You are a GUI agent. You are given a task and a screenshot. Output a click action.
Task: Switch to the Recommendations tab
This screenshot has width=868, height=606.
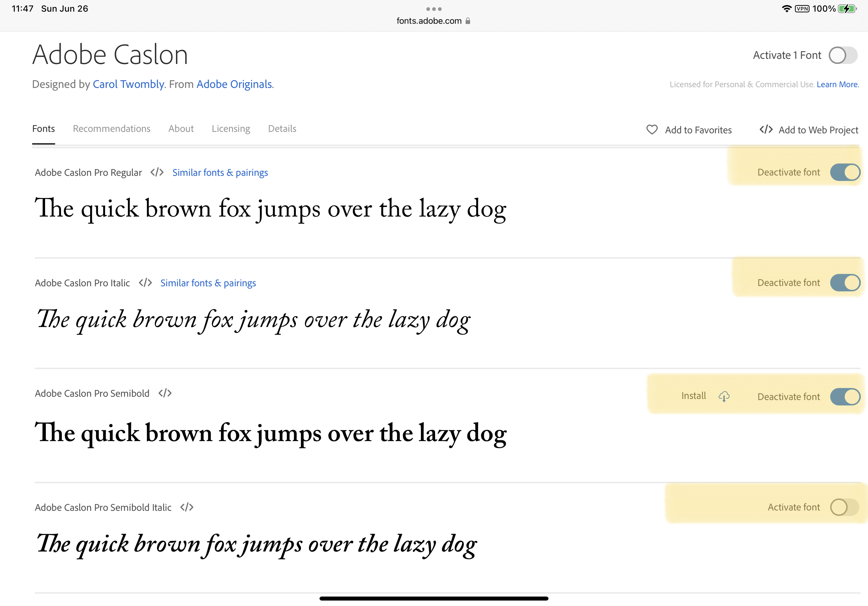click(112, 129)
